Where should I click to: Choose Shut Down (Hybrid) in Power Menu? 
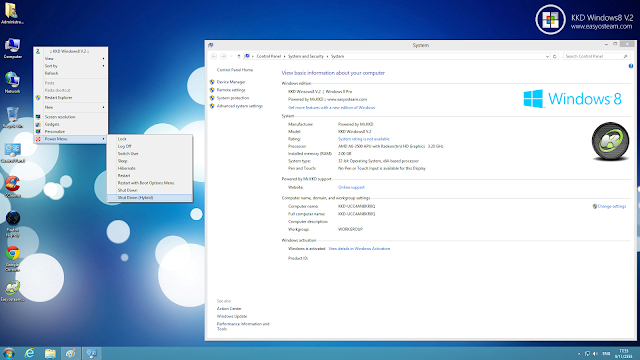tap(150, 198)
